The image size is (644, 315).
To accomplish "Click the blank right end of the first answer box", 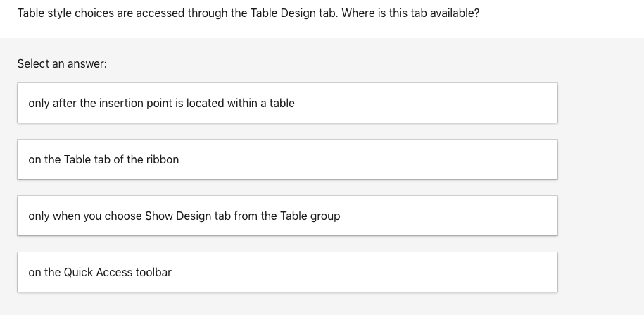I will 493,103.
